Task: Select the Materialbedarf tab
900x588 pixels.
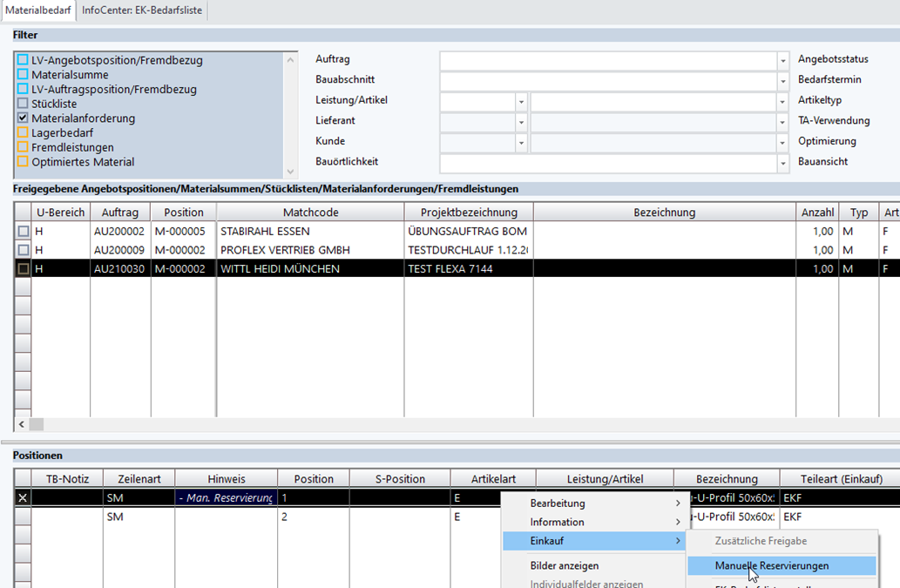Action: coord(38,10)
